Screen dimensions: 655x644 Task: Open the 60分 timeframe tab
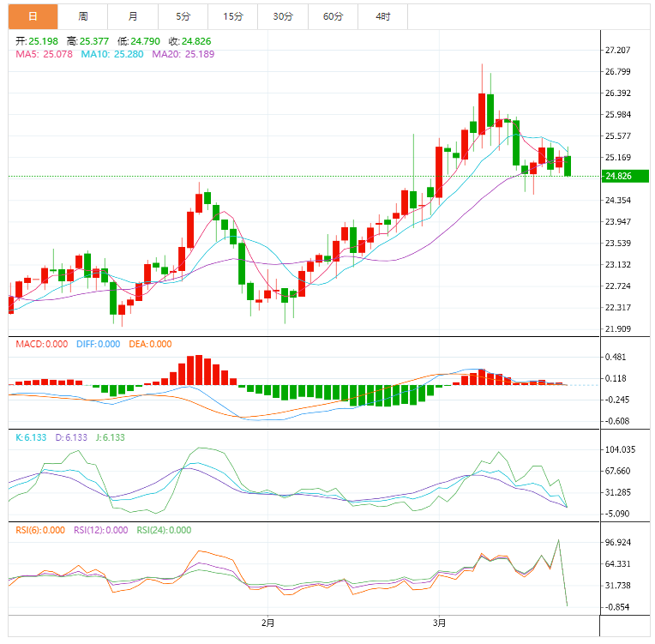click(x=333, y=16)
